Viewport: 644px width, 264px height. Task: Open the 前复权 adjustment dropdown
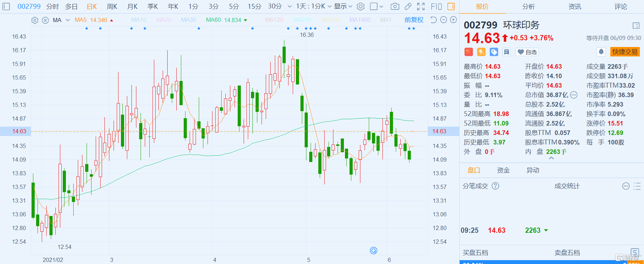[x=414, y=20]
